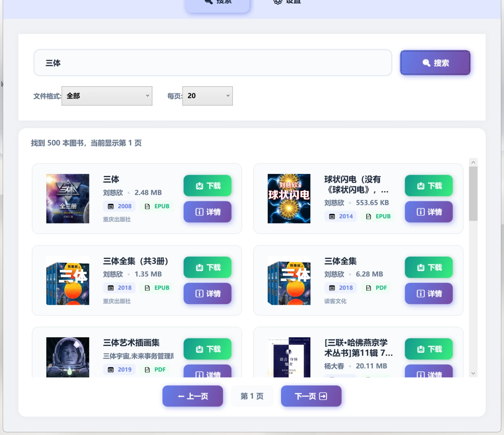Click the download icon on the 三体 card

point(200,186)
